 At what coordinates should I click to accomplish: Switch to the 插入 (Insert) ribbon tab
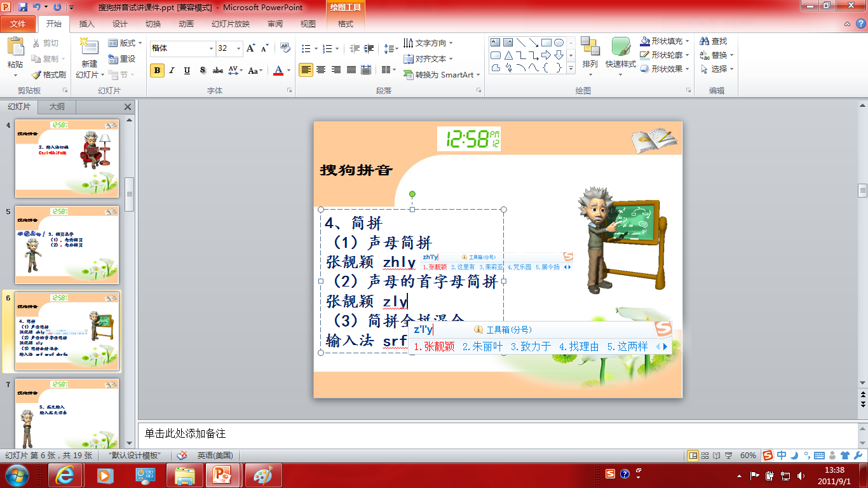click(x=86, y=23)
